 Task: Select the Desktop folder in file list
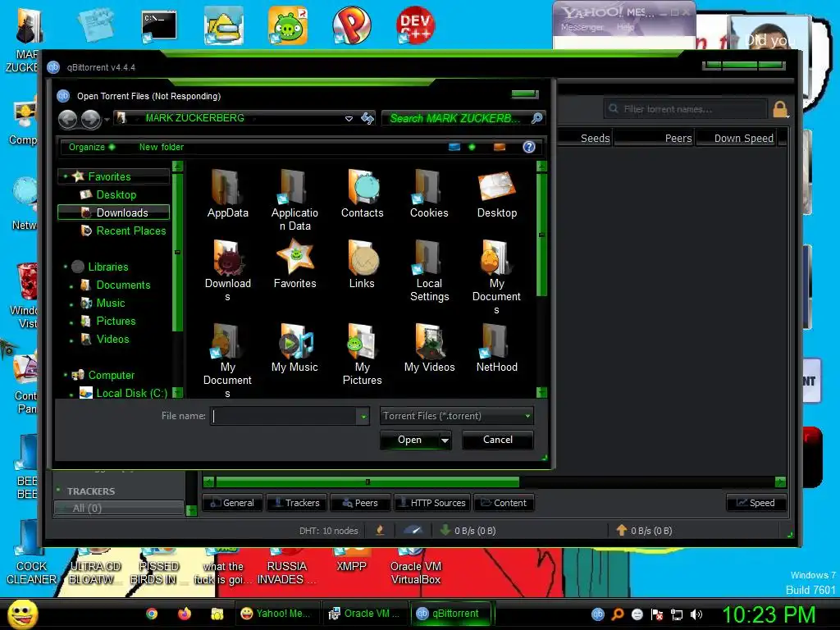click(x=496, y=193)
